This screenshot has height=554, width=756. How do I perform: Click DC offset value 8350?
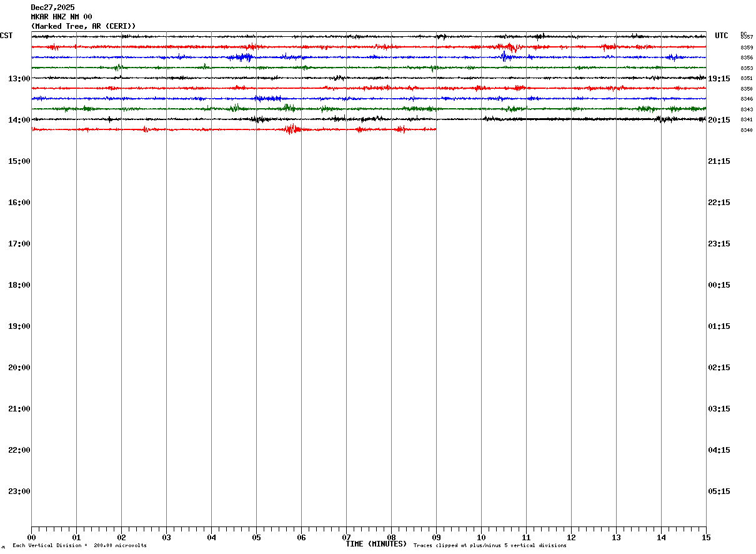pyautogui.click(x=747, y=89)
